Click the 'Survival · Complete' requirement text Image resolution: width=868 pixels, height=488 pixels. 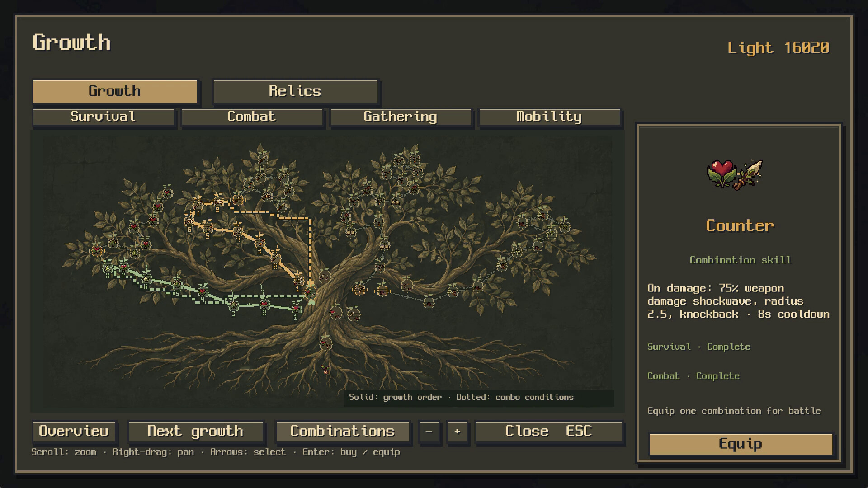[699, 347]
